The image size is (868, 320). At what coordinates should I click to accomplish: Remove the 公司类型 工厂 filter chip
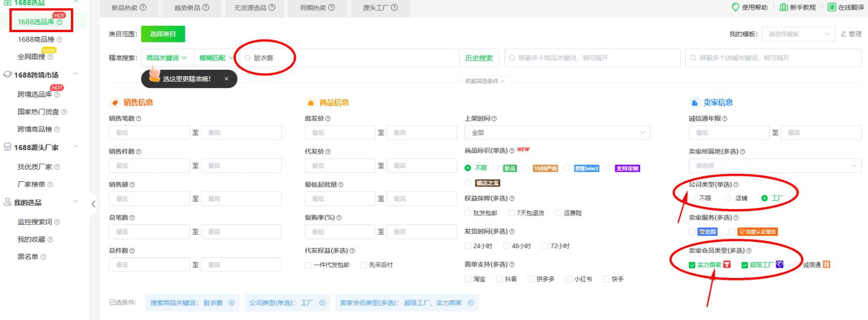(x=322, y=303)
